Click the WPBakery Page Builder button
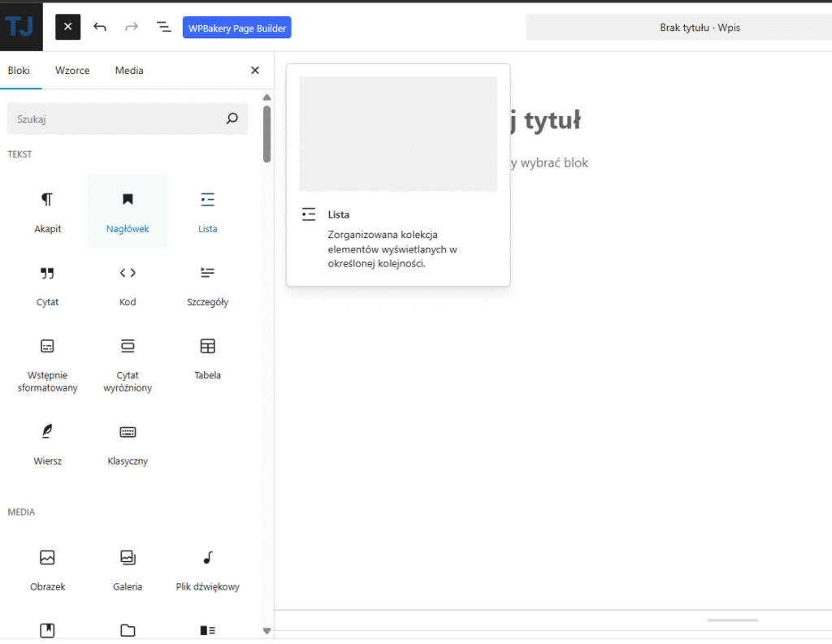The image size is (832, 644). click(x=236, y=28)
